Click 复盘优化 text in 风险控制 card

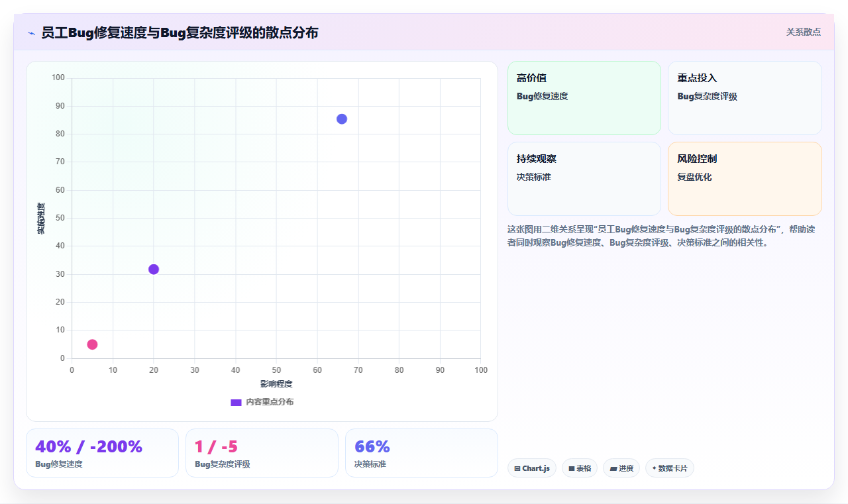coord(694,177)
